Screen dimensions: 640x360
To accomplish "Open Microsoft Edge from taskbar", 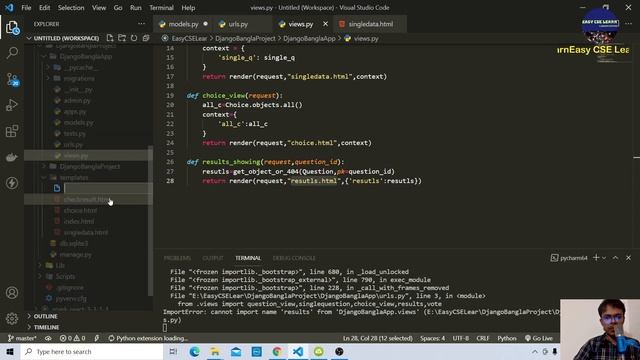I will 194,351.
